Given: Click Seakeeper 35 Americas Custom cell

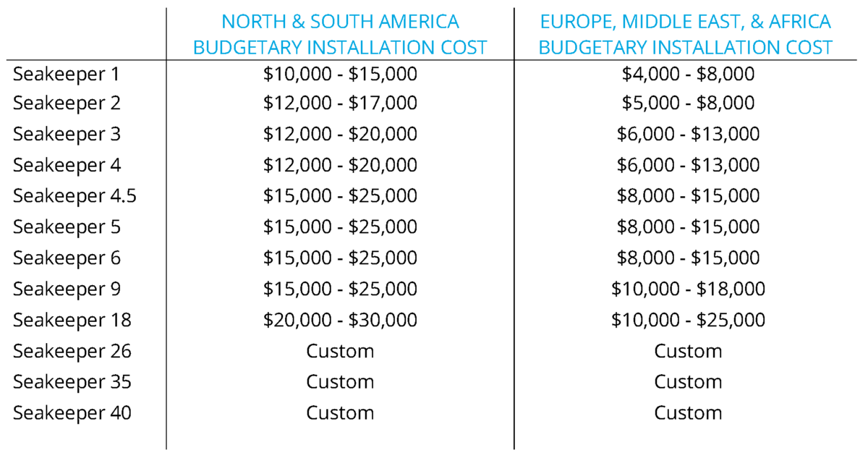Looking at the screenshot, I should 340,381.
